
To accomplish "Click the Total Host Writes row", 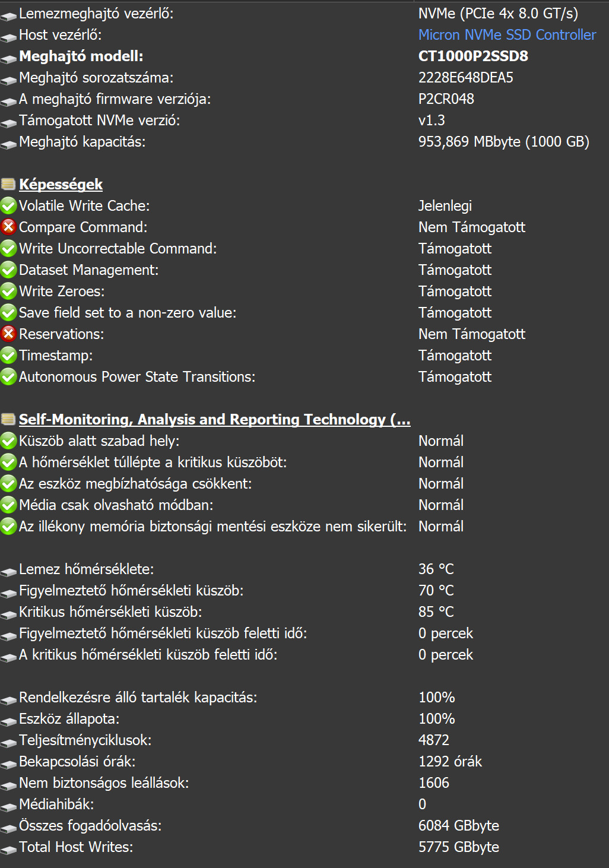I will pyautogui.click(x=76, y=847).
